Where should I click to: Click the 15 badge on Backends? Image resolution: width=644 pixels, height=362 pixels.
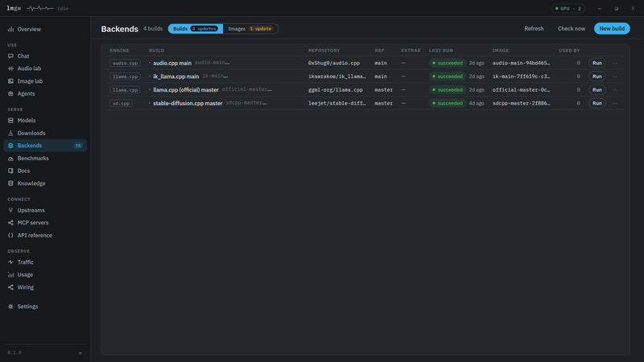click(78, 146)
